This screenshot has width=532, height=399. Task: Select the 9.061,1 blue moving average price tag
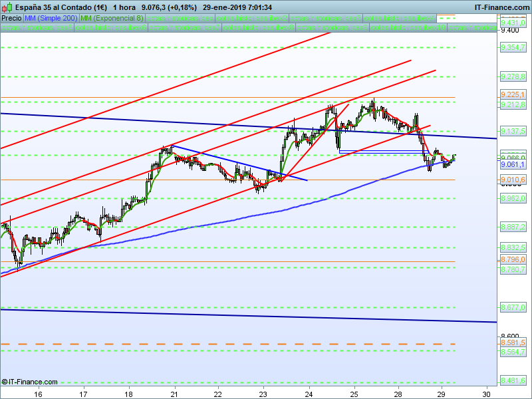pyautogui.click(x=513, y=164)
